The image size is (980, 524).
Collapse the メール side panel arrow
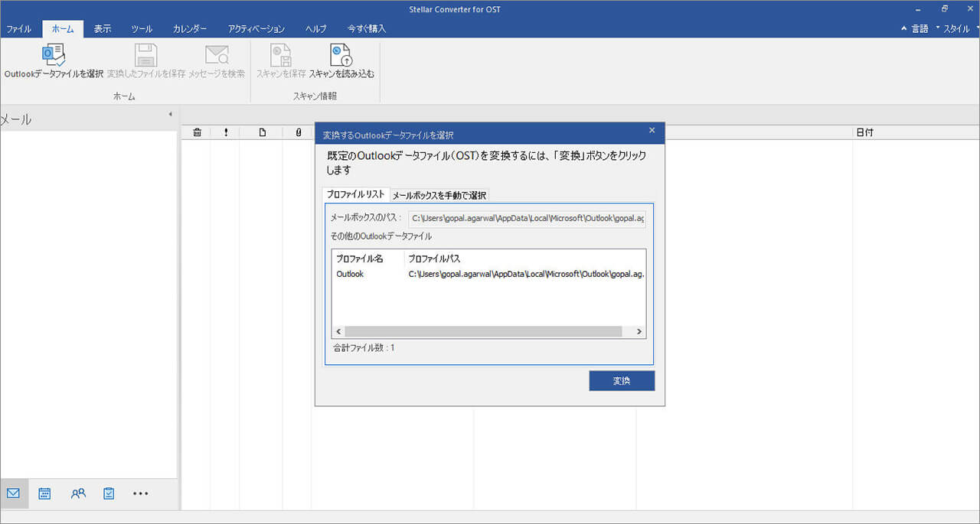(170, 115)
